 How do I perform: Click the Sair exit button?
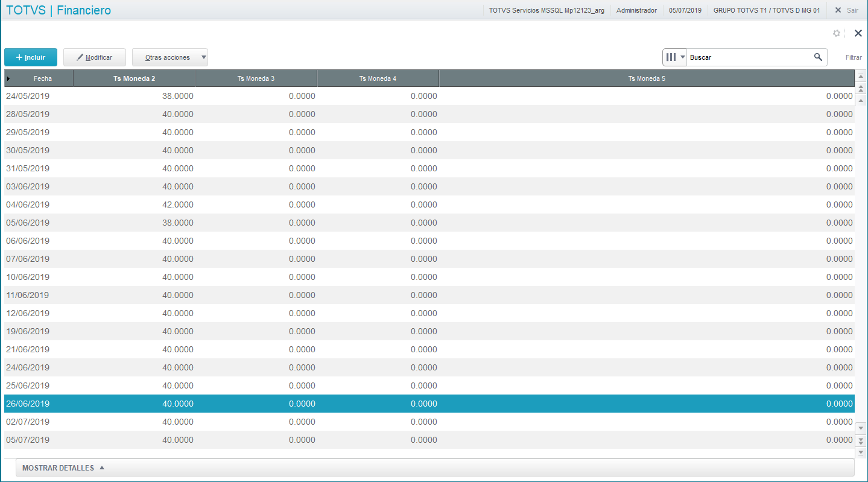click(x=846, y=10)
